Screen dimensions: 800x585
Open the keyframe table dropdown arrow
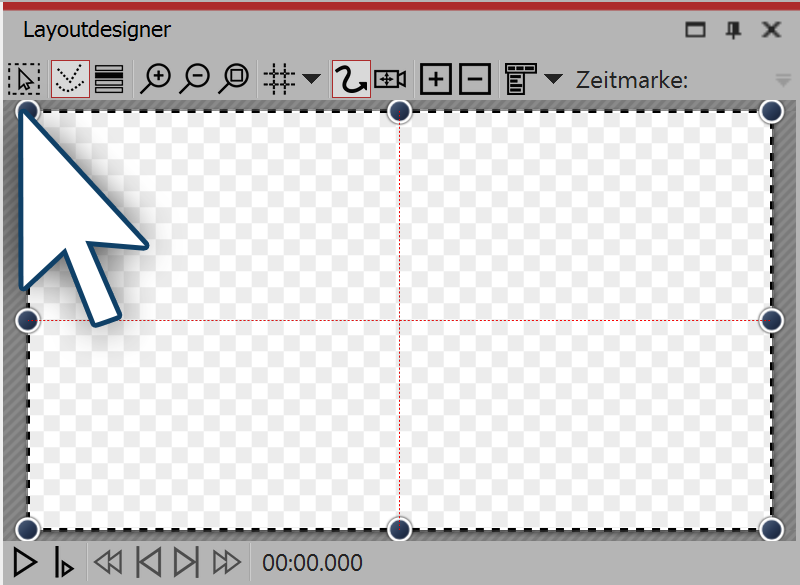pos(553,78)
